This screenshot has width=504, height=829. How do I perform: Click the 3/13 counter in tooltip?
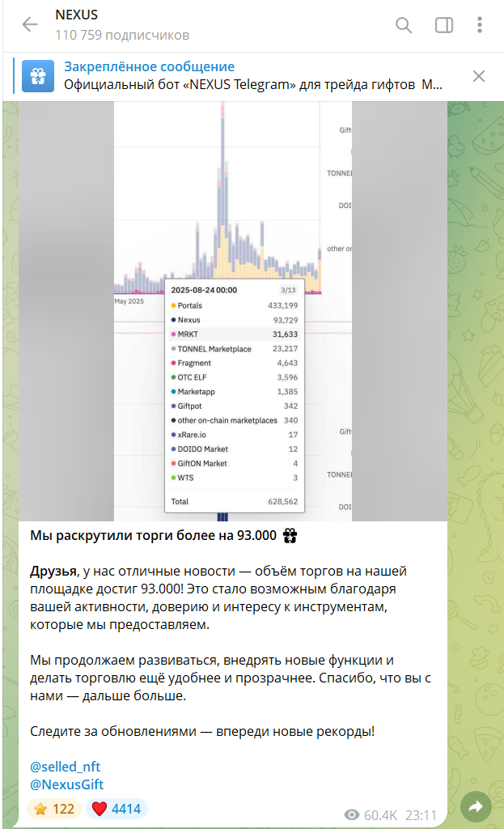[288, 290]
